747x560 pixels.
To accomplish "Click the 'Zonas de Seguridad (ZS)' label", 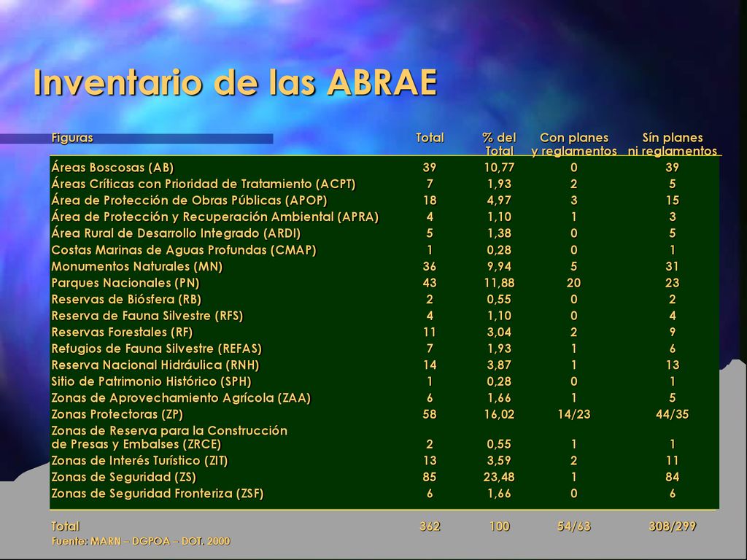I will tap(123, 477).
